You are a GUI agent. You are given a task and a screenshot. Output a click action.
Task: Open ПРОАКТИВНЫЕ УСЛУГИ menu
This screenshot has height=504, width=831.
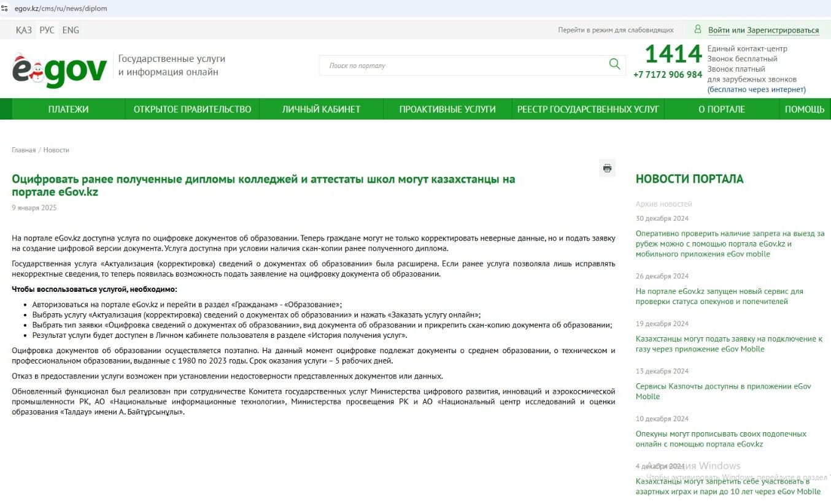coord(447,109)
